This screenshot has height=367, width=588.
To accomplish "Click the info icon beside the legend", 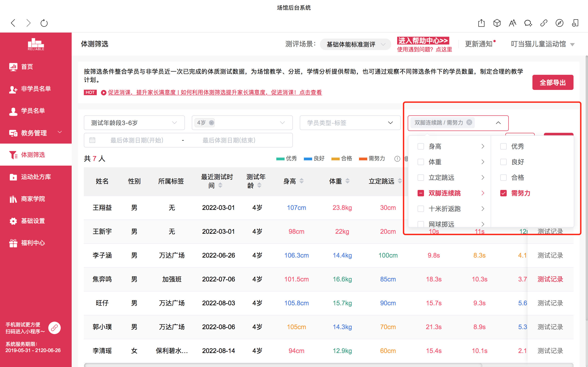I will pyautogui.click(x=397, y=159).
